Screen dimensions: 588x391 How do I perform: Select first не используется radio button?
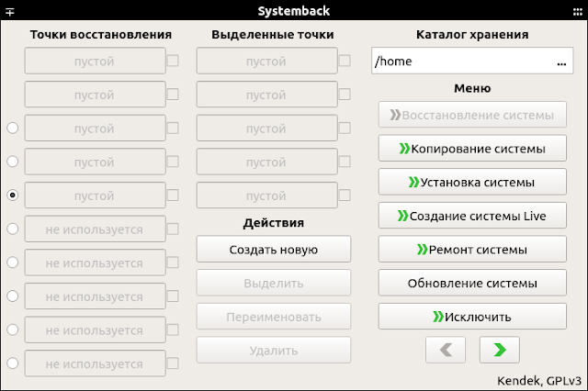tap(13, 229)
